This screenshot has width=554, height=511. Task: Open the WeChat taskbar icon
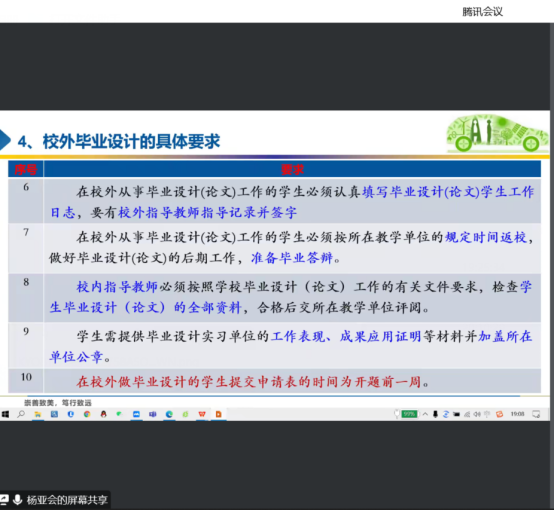tap(119, 414)
